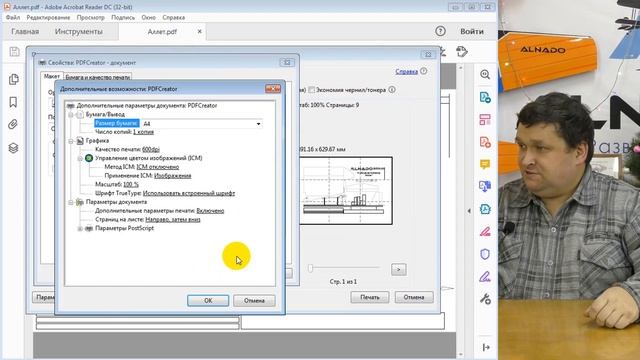Click the ICM отключено method value
Viewport: 640px width, 360px height.
click(x=158, y=167)
